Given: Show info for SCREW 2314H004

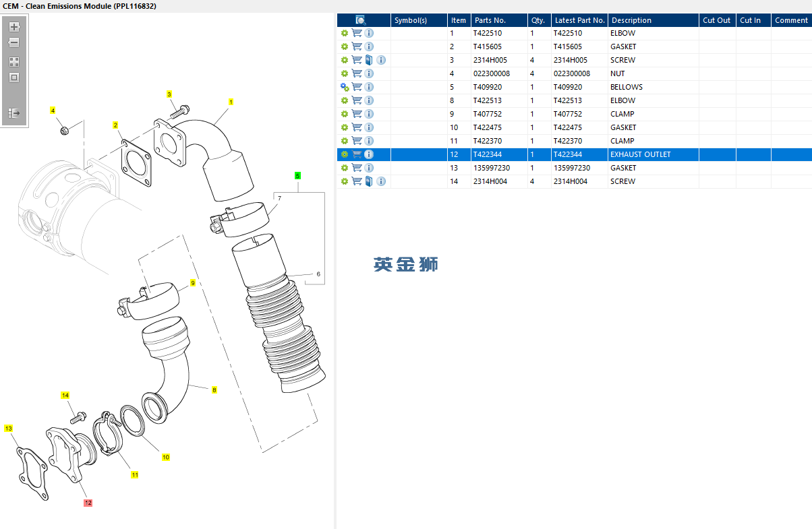Looking at the screenshot, I should click(x=381, y=181).
